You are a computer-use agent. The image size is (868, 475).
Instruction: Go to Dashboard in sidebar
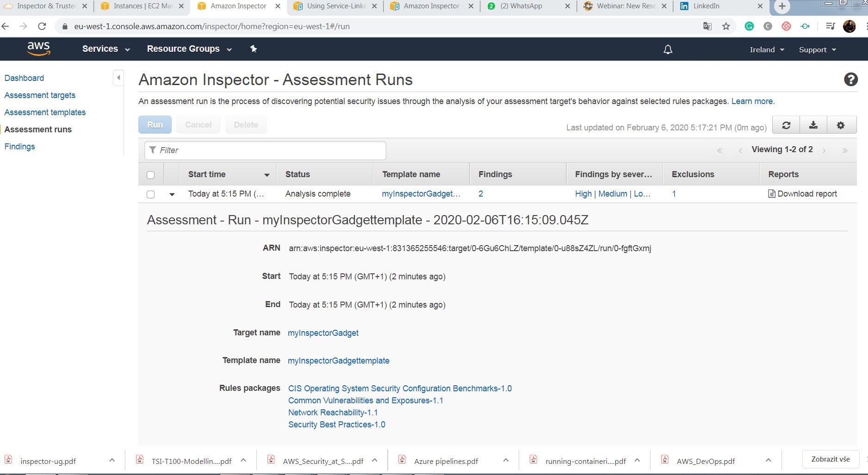[x=24, y=78]
